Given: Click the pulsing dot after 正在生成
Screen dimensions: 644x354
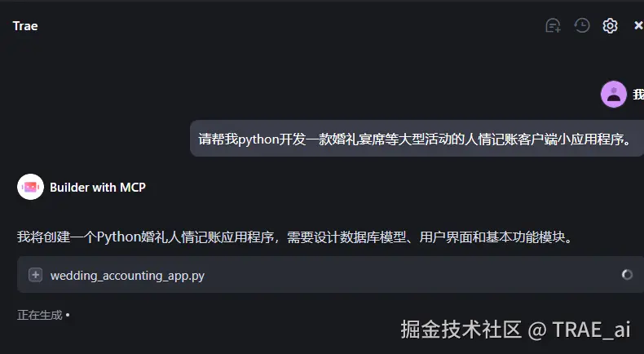Looking at the screenshot, I should 68,316.
